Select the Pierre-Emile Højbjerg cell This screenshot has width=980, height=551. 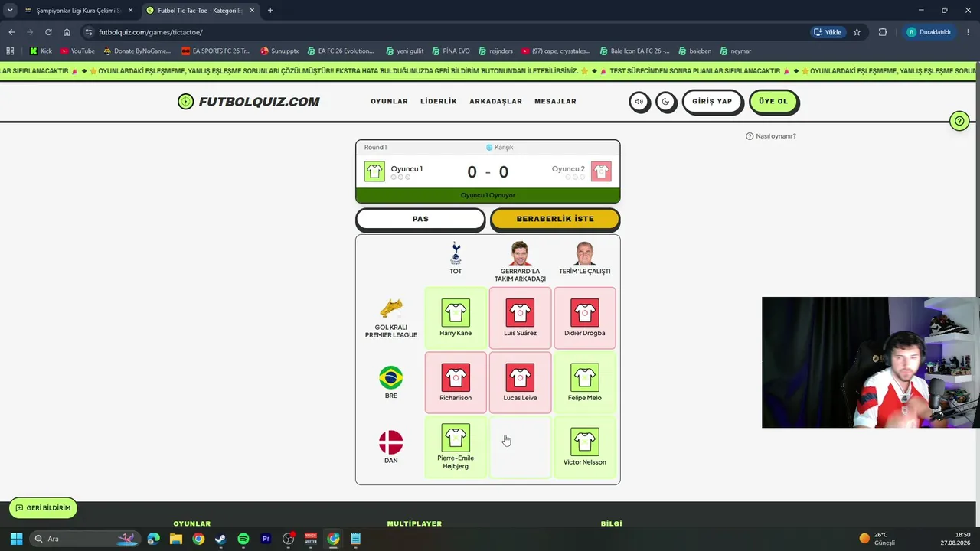(x=456, y=447)
